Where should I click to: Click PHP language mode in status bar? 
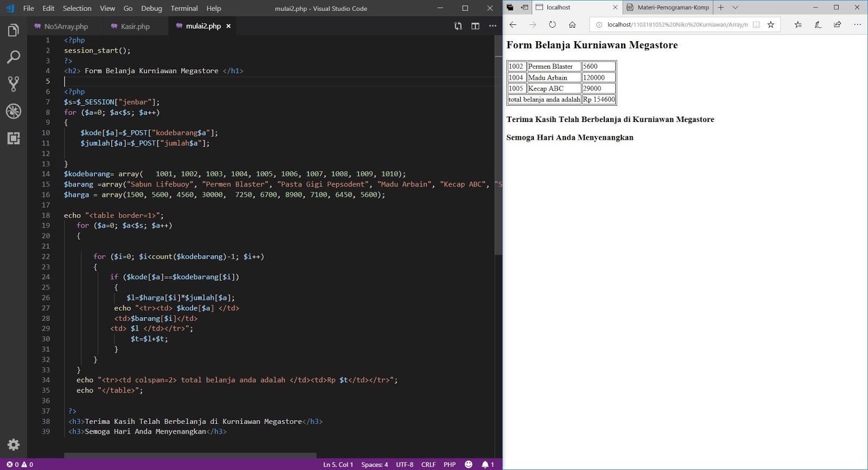click(450, 465)
